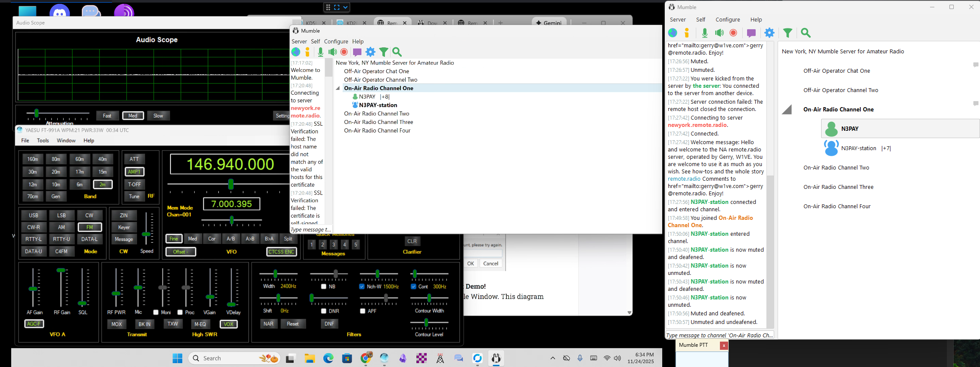Image resolution: width=980 pixels, height=367 pixels.
Task: Click the globe connect icon in overlapping Mumble window
Action: [296, 52]
